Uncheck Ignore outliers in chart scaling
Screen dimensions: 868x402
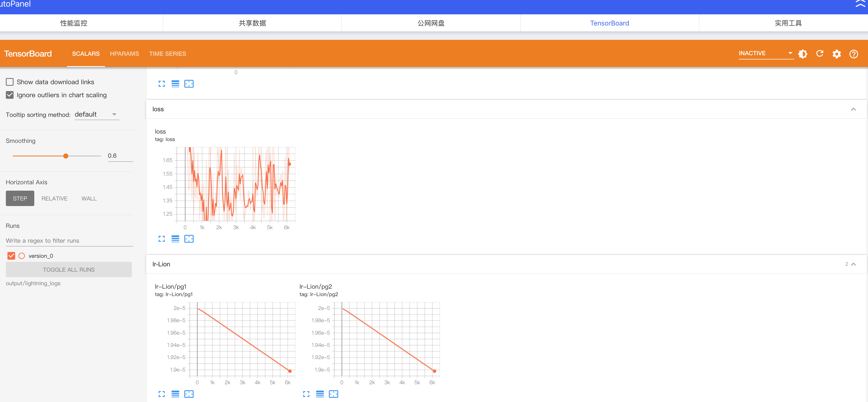(x=10, y=95)
